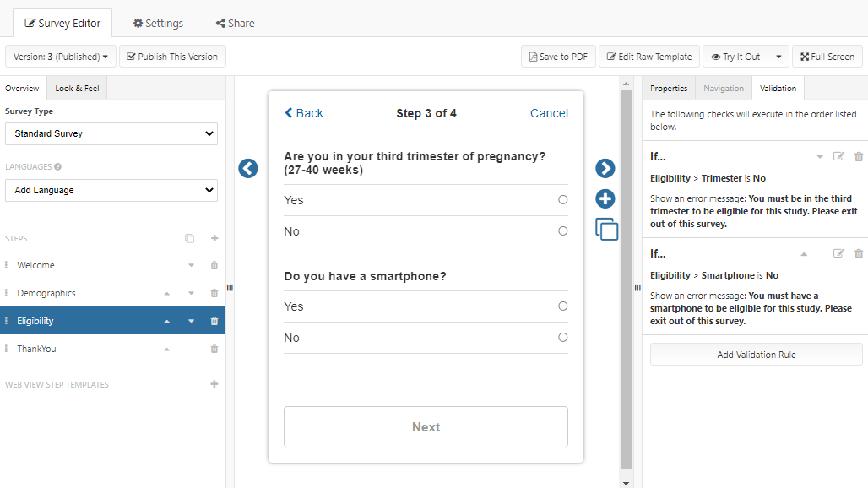Click the blue previous step arrow icon
868x488 pixels.
pyautogui.click(x=247, y=169)
